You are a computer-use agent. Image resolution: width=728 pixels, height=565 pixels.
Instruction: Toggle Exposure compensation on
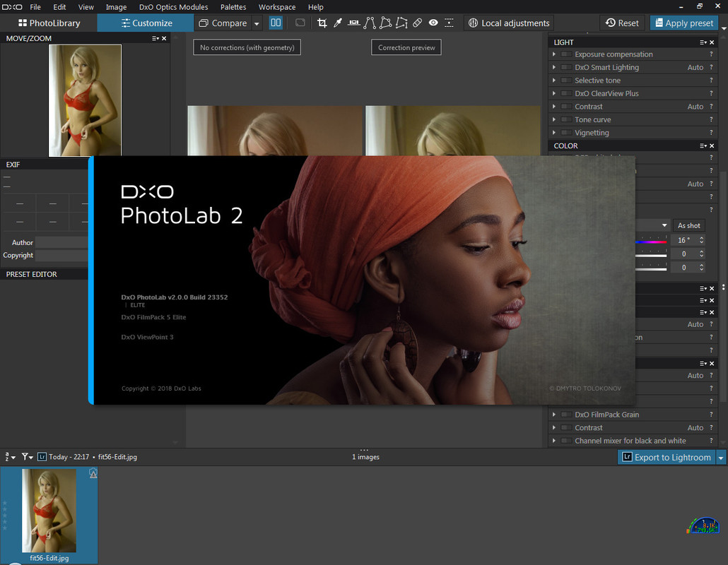point(567,54)
